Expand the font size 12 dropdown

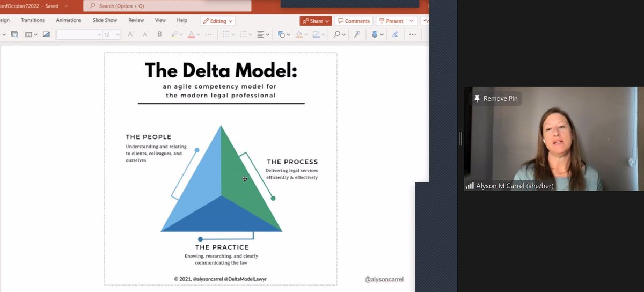click(x=118, y=34)
